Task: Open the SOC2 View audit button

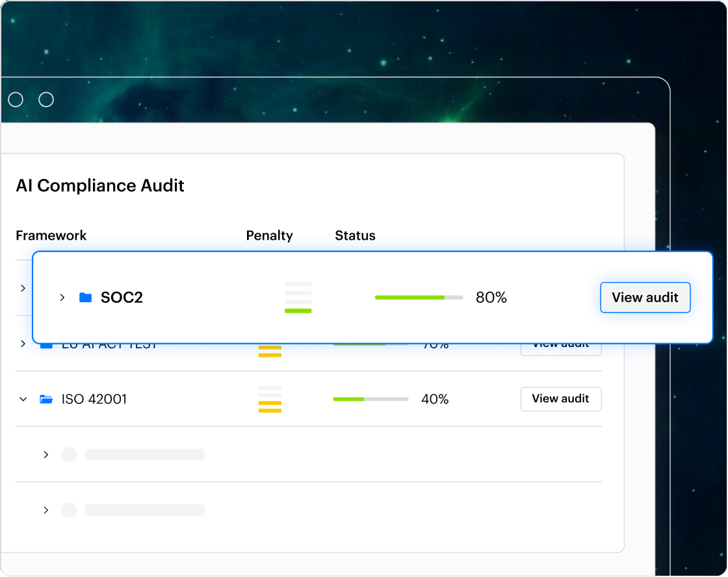Action: tap(645, 297)
